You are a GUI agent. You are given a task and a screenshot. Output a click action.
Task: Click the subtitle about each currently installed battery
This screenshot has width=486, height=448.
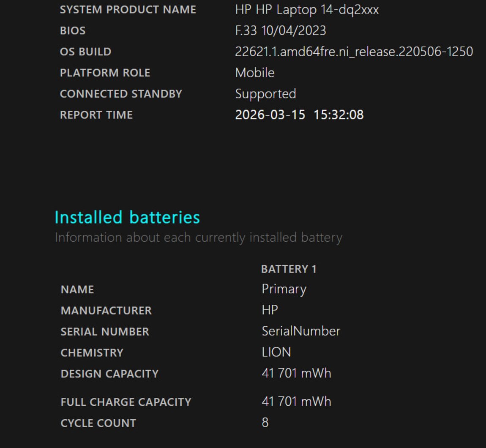[198, 238]
